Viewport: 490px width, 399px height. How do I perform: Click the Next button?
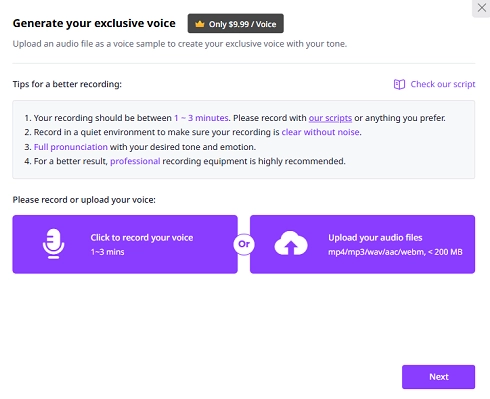[x=438, y=377]
